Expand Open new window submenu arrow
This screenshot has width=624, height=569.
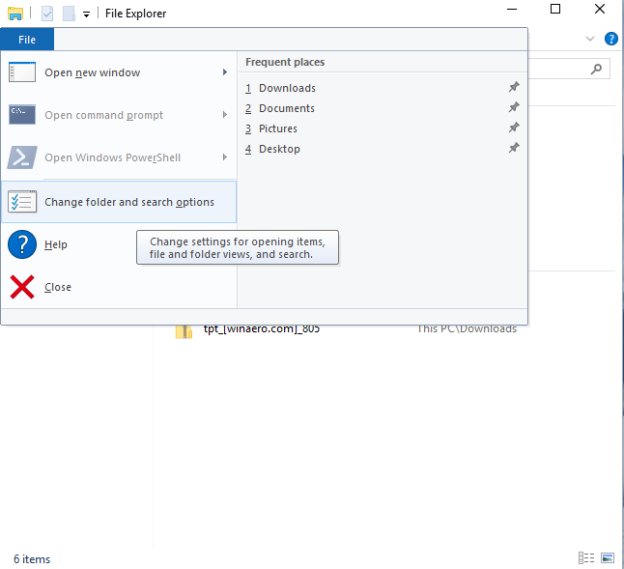[x=225, y=72]
